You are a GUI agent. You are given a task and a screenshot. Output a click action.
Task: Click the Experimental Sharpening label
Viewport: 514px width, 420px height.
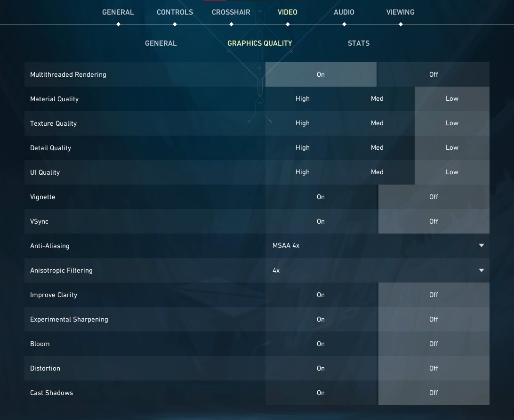click(x=69, y=319)
